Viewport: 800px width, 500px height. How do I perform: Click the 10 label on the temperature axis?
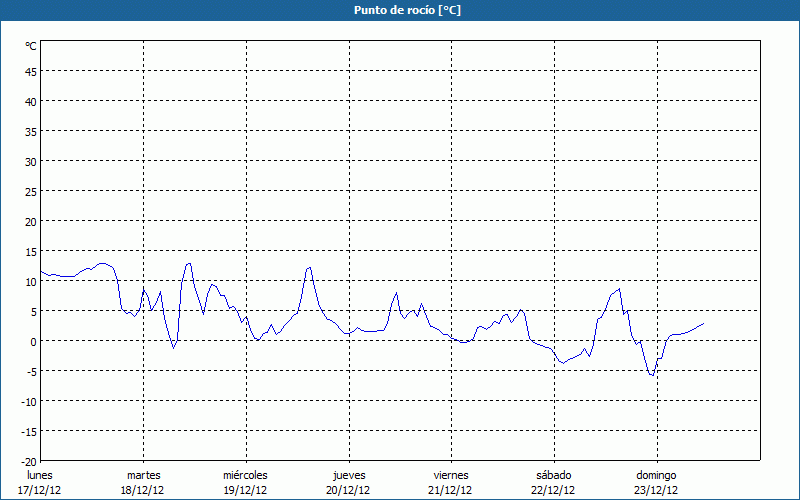pyautogui.click(x=31, y=281)
